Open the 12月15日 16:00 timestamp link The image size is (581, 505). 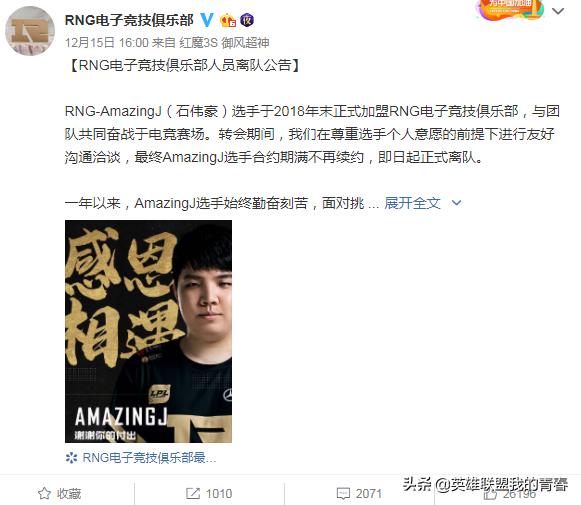(x=107, y=43)
